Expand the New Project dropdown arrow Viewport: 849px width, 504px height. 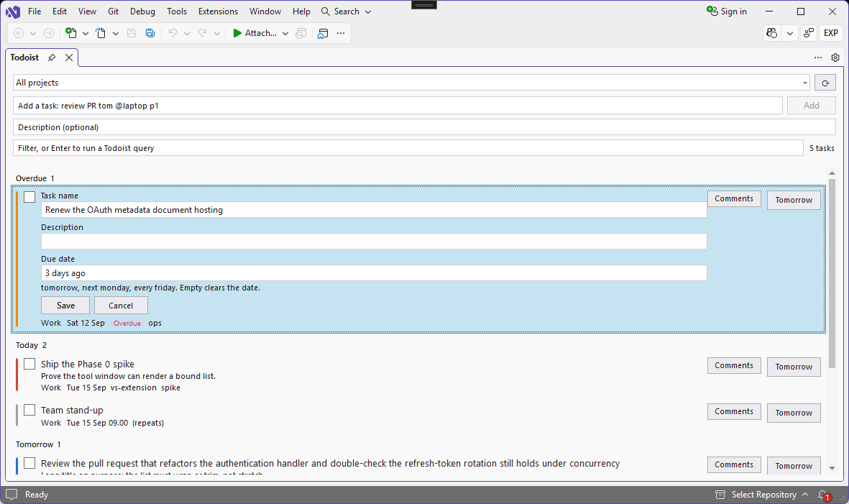pyautogui.click(x=86, y=33)
